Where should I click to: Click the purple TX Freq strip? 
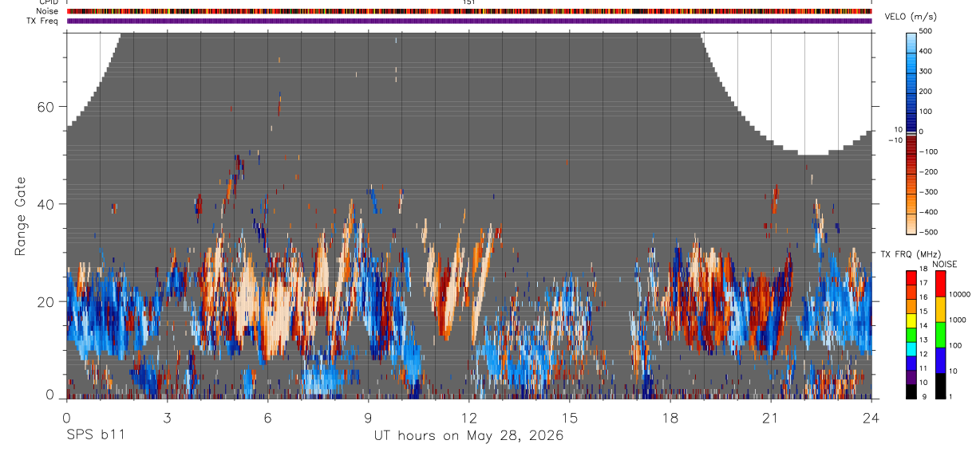pos(468,21)
